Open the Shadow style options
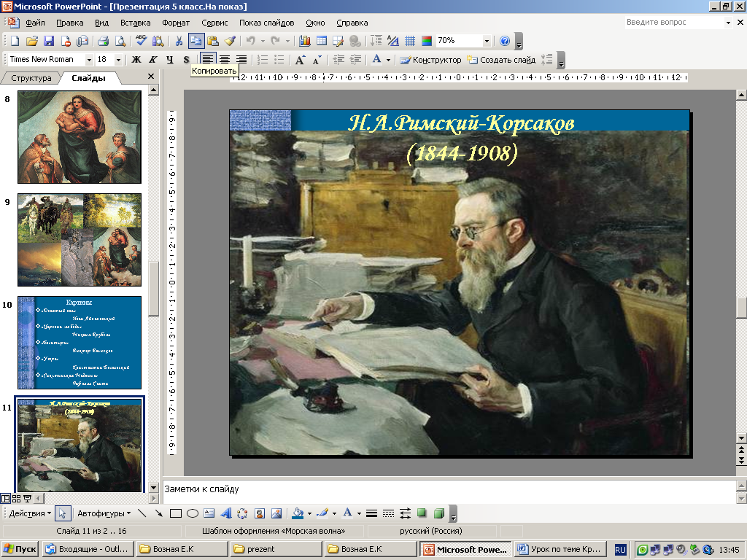The image size is (747, 560). pyautogui.click(x=422, y=513)
